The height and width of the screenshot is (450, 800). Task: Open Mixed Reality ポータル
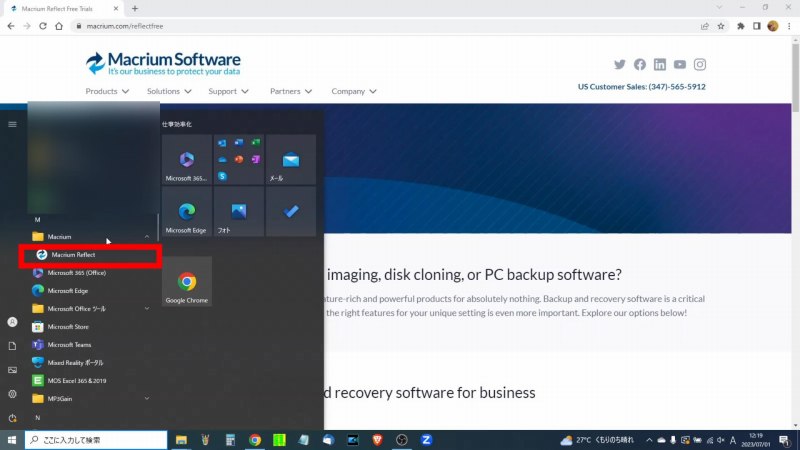coord(67,363)
